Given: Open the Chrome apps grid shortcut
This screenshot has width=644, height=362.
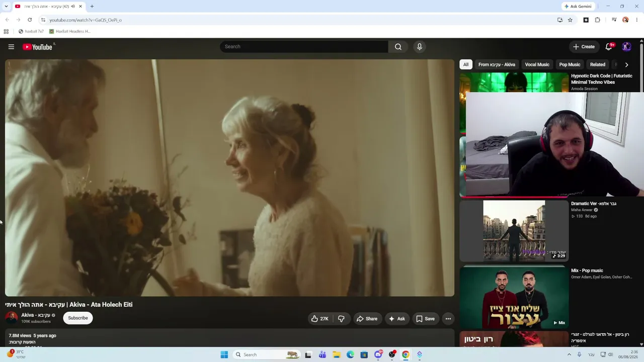Looking at the screenshot, I should click(x=6, y=31).
